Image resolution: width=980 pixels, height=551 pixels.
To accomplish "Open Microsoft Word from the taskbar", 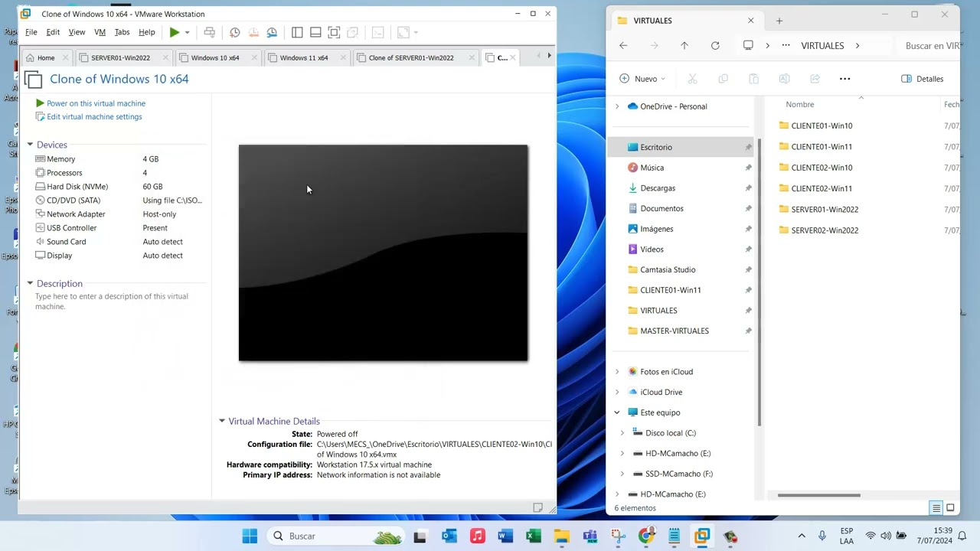I will (505, 536).
